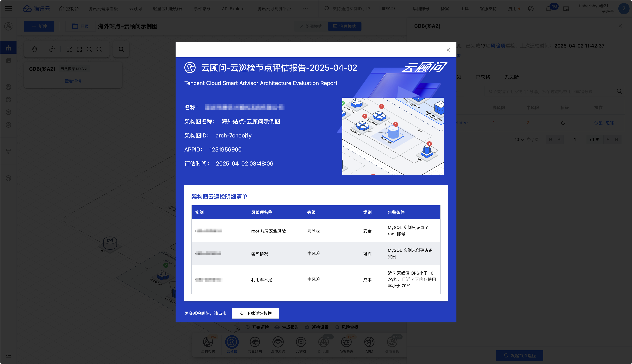Select the architecture diagram sidebar icon
Image resolution: width=632 pixels, height=364 pixels.
click(8, 48)
